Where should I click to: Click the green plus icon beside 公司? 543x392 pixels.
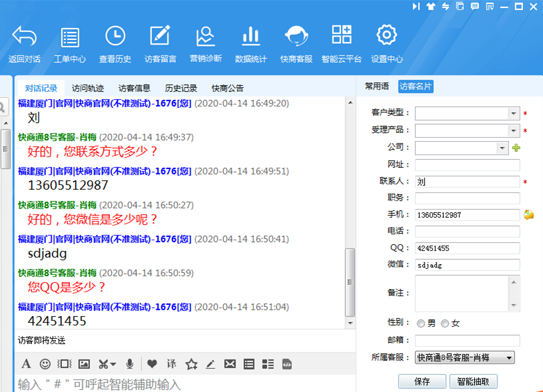(x=516, y=148)
